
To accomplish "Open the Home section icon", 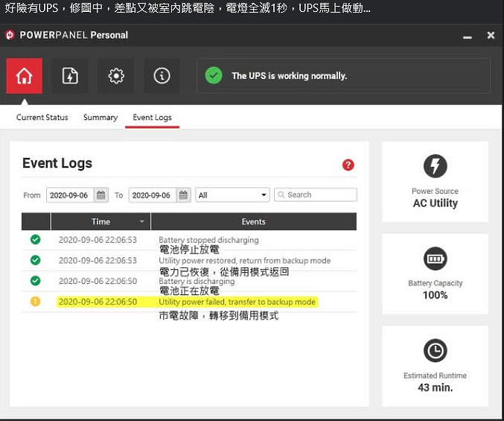I will pyautogui.click(x=24, y=76).
